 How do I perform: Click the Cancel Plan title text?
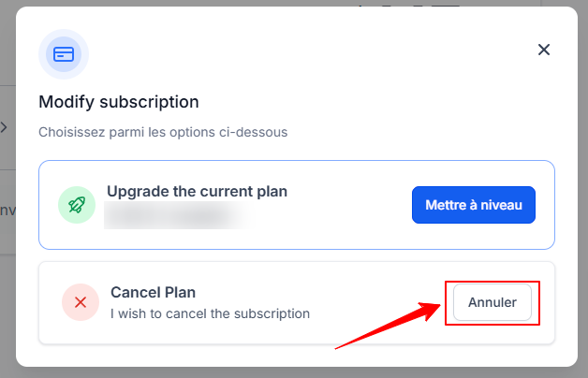153,292
